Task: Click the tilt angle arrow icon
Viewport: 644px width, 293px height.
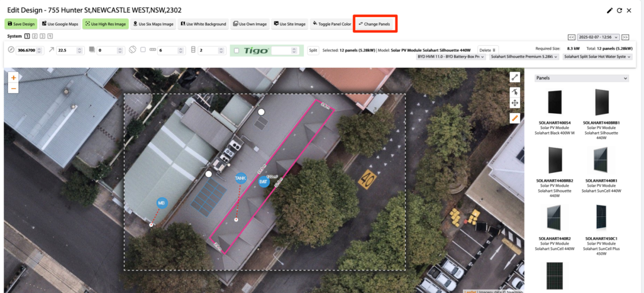Action: (52, 50)
